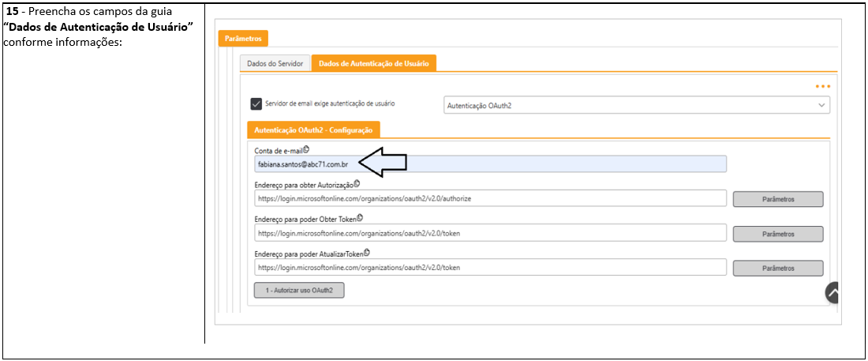
Task: Select the orange Parâmetros tab
Action: [242, 38]
